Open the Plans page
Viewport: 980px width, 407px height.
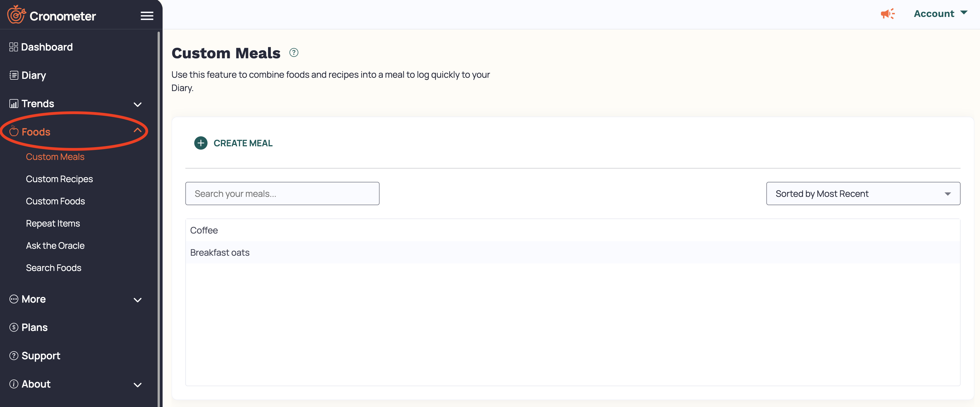(x=34, y=327)
